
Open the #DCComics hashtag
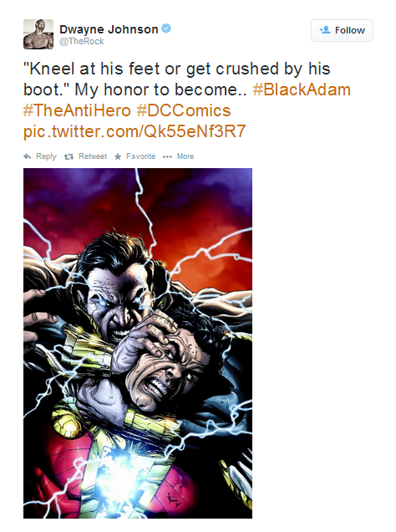click(184, 110)
